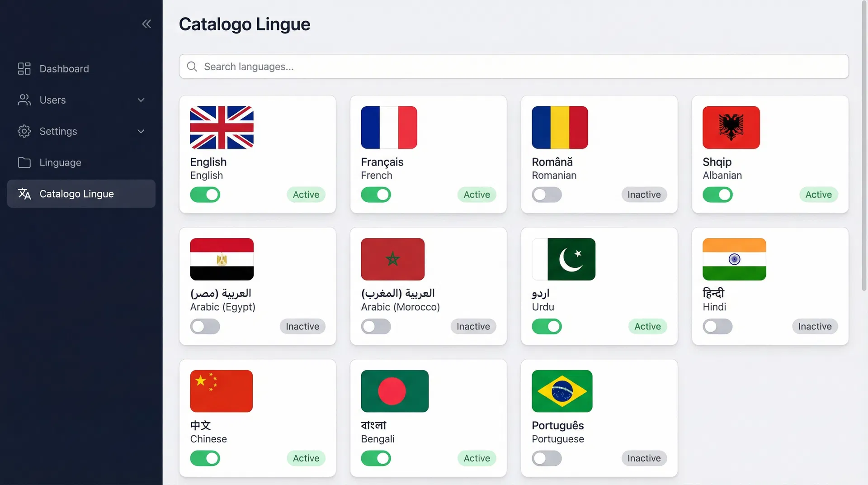This screenshot has width=868, height=485.
Task: Open Settings via the gear icon
Action: coord(24,131)
